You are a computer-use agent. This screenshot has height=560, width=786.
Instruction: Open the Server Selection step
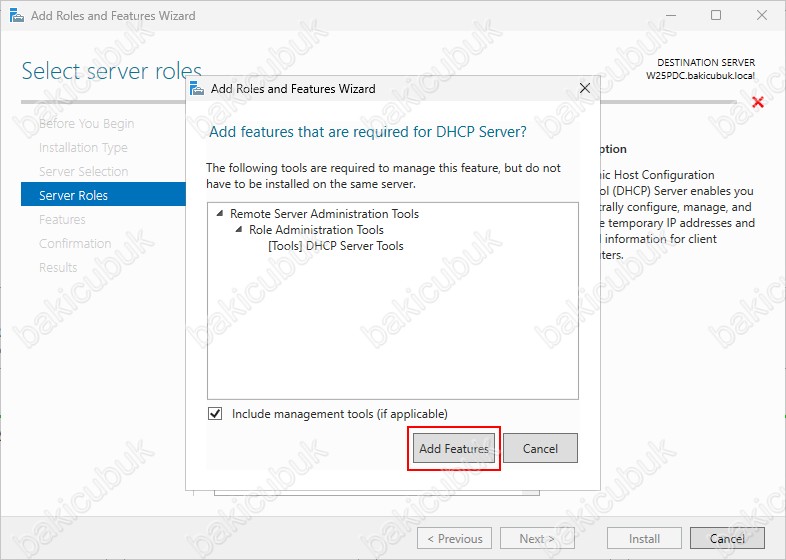pyautogui.click(x=84, y=171)
